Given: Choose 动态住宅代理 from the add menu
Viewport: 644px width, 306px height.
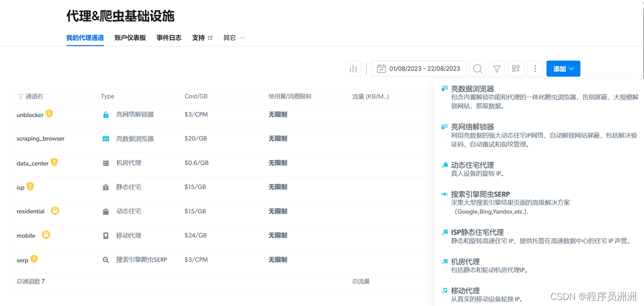Looking at the screenshot, I should (x=472, y=165).
